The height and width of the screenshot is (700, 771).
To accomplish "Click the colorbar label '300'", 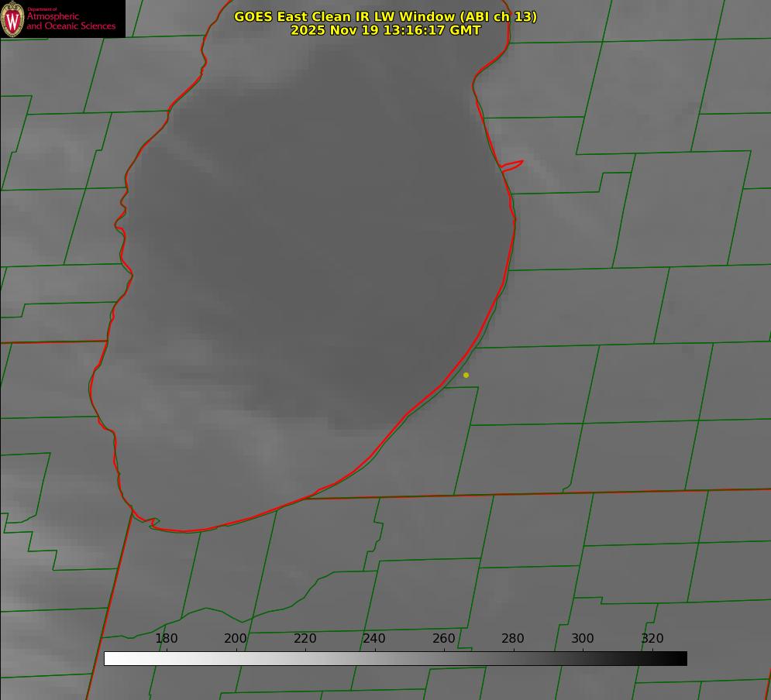I will (583, 638).
